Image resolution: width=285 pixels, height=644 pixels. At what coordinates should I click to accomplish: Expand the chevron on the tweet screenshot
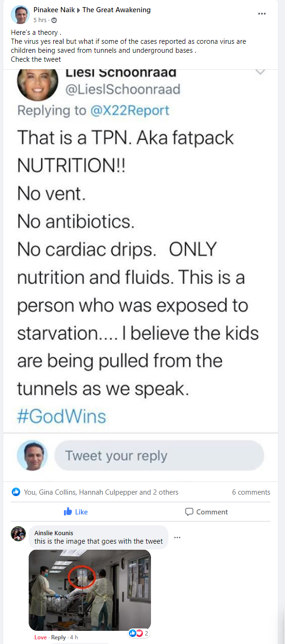point(260,72)
